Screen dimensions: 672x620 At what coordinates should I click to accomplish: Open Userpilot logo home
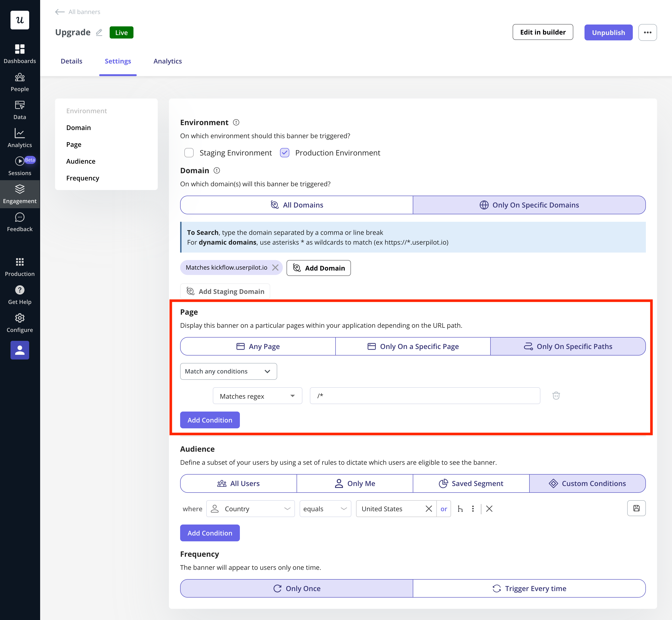click(x=20, y=20)
